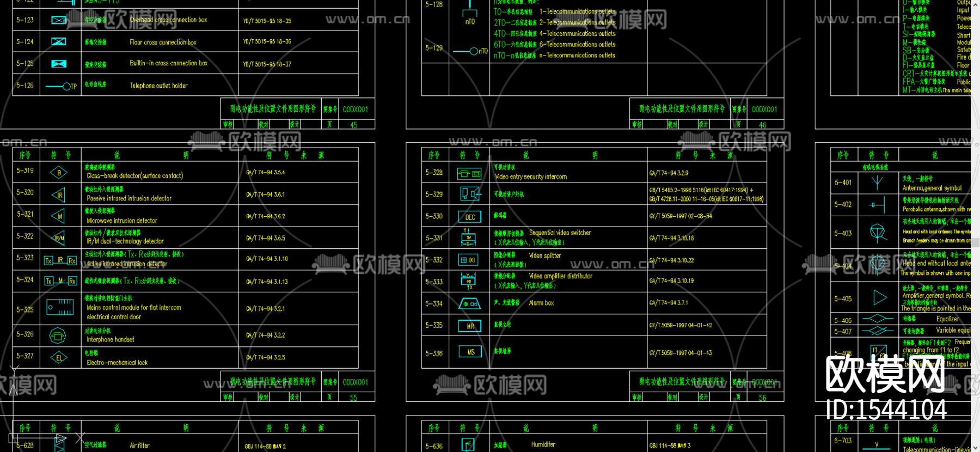
Task: Click page number "55" in the title block
Action: [354, 398]
